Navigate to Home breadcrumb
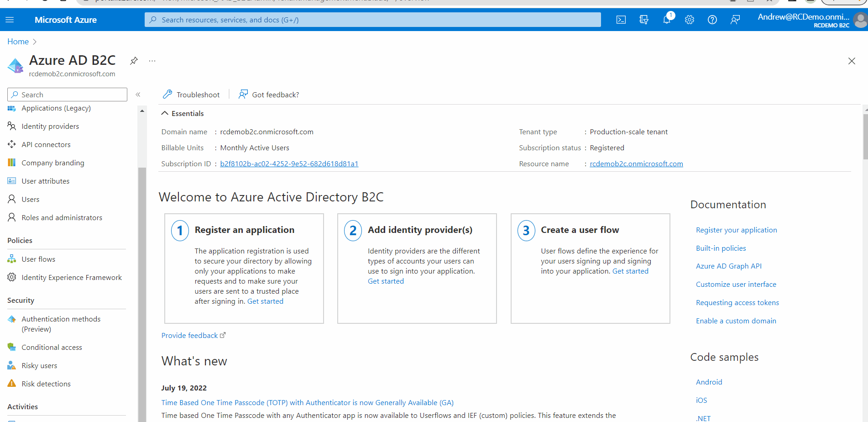 [x=18, y=41]
